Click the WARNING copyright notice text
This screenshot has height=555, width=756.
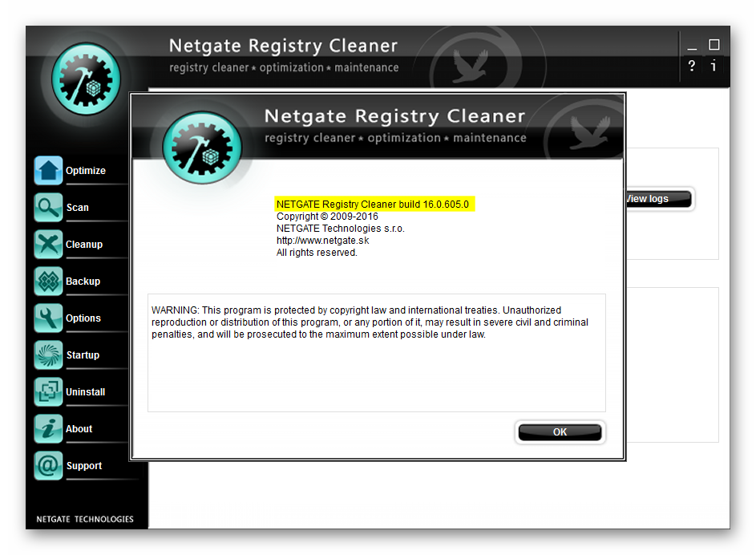click(x=370, y=322)
